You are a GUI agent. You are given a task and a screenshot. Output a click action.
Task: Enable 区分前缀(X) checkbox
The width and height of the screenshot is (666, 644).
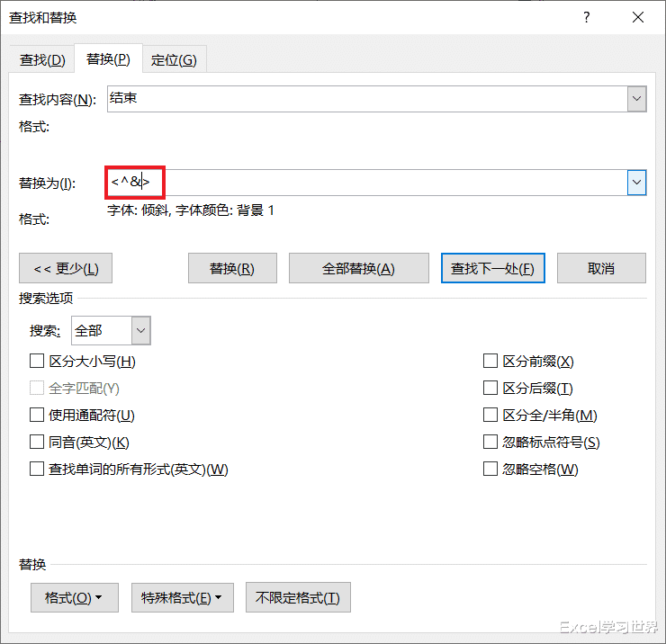[x=490, y=362]
